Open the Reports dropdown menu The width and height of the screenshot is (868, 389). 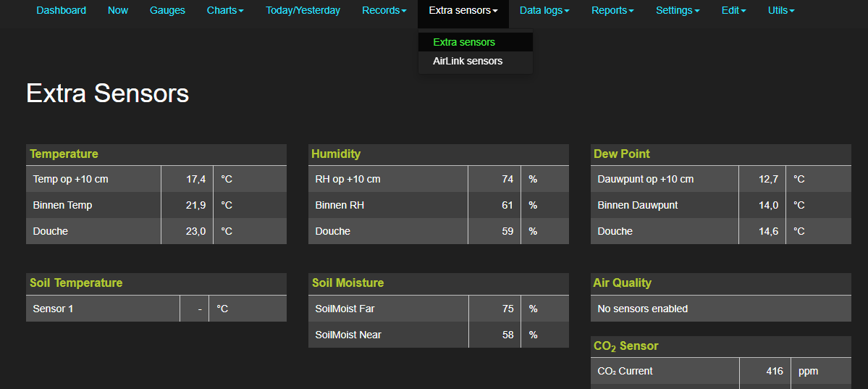click(612, 10)
